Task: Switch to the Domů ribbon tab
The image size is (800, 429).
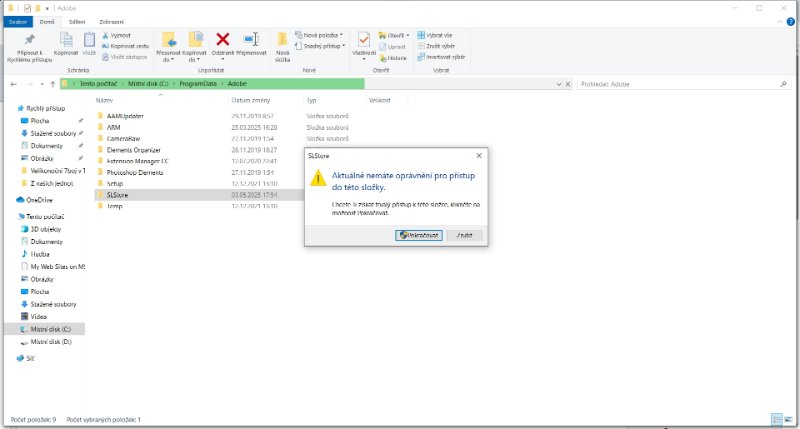Action: [47, 22]
